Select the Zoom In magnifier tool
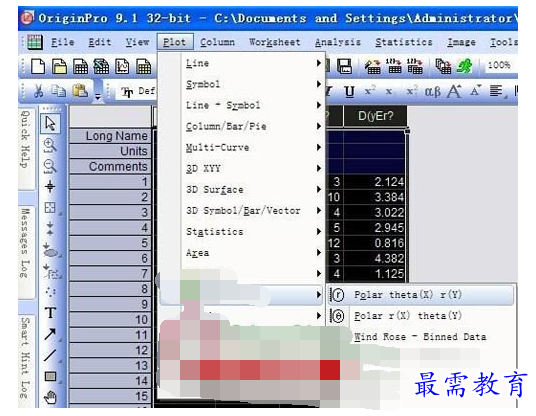The height and width of the screenshot is (416, 536). [x=50, y=145]
